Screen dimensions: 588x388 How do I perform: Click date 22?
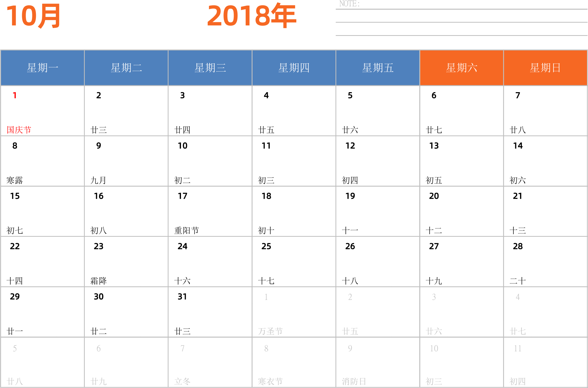(15, 246)
